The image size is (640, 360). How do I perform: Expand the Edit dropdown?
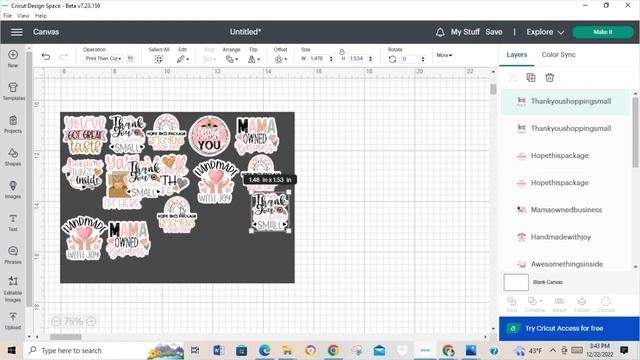[182, 59]
